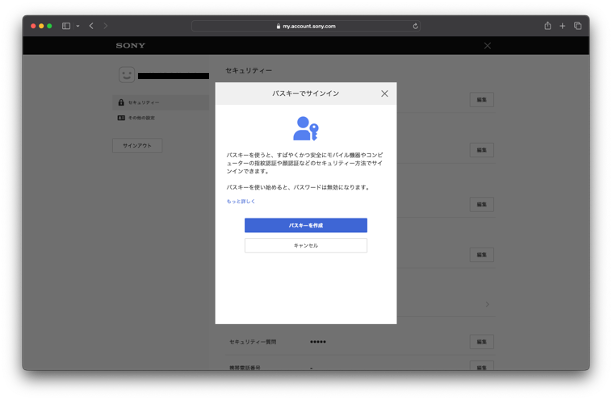Click the パスキーでサインイン dialog title
The image size is (612, 400).
point(306,94)
